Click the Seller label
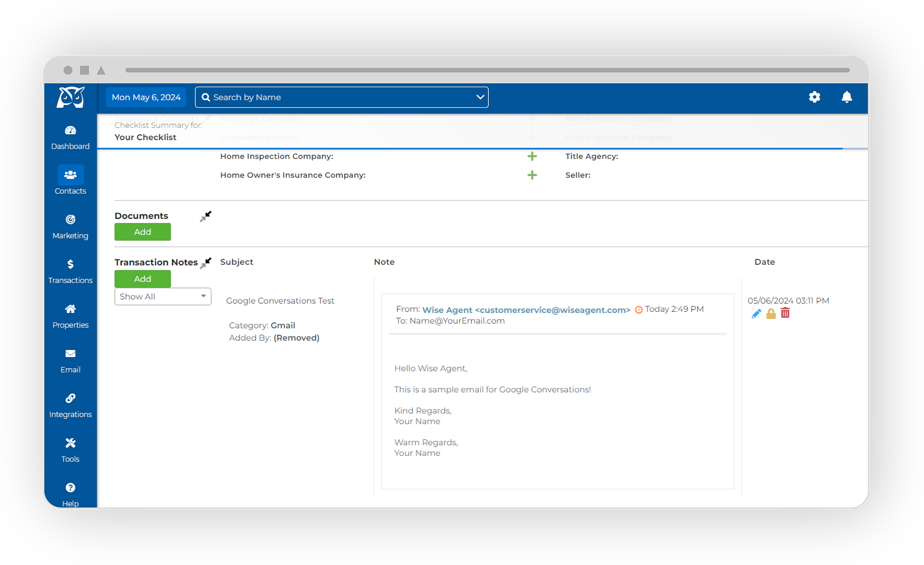Screen dimensions: 924x565 577,175
